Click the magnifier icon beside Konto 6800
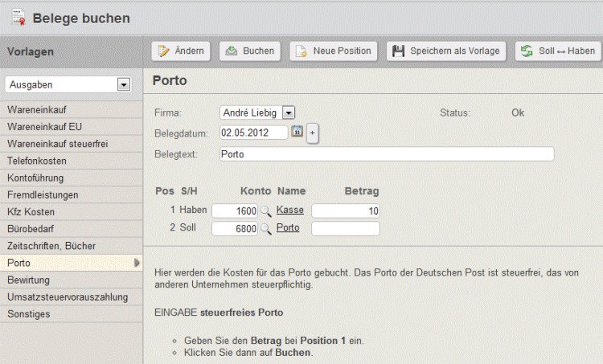Viewport: 603px width, 364px height. 265,229
